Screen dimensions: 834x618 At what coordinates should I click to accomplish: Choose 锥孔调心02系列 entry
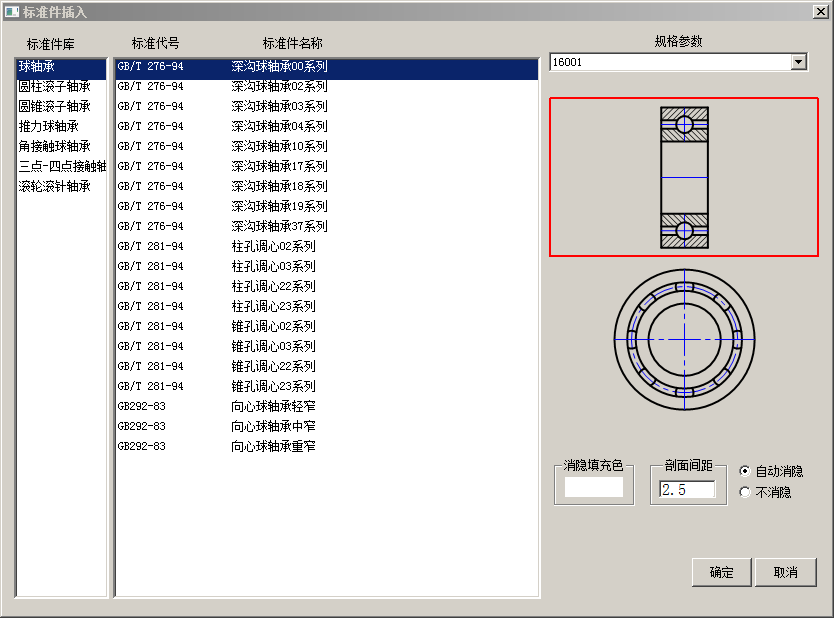(327, 327)
